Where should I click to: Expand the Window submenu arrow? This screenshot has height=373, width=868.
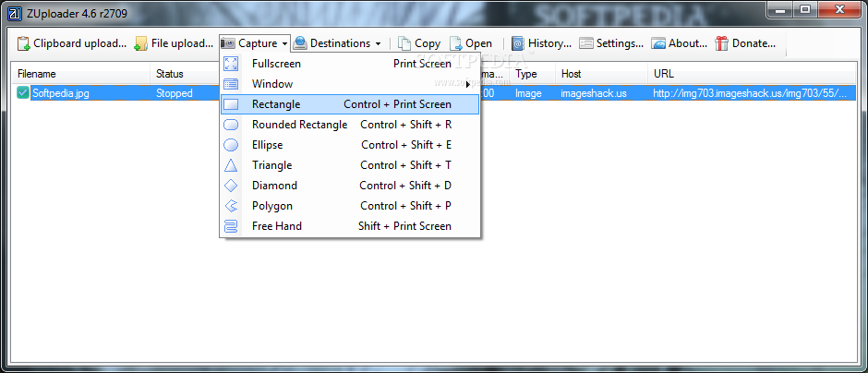(468, 84)
